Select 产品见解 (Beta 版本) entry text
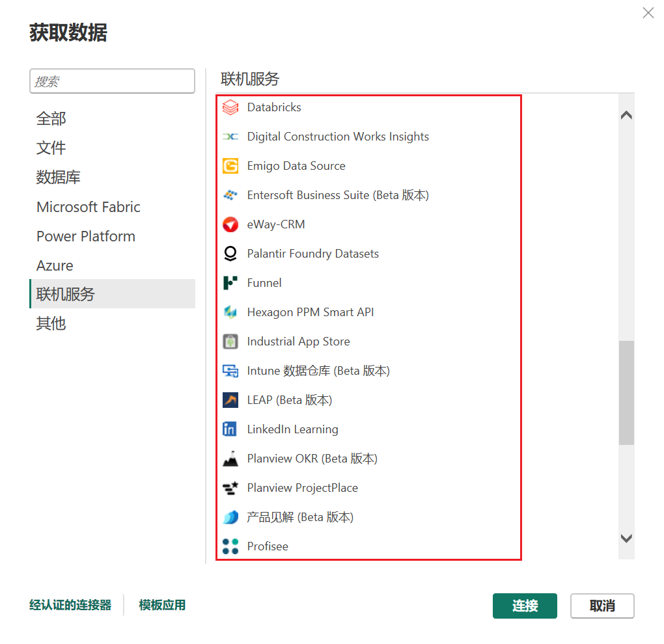The width and height of the screenshot is (664, 644). point(300,517)
